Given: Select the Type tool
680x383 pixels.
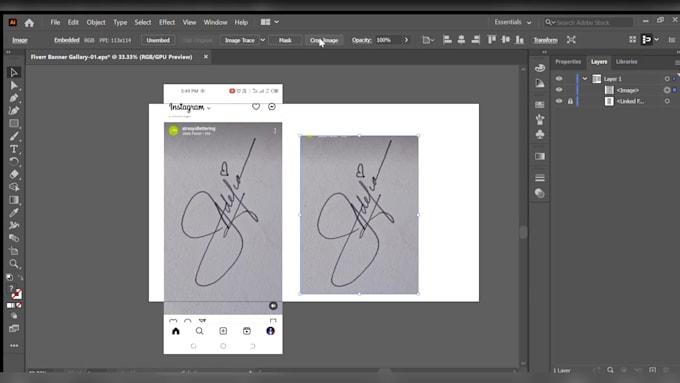Looking at the screenshot, I should (14, 149).
